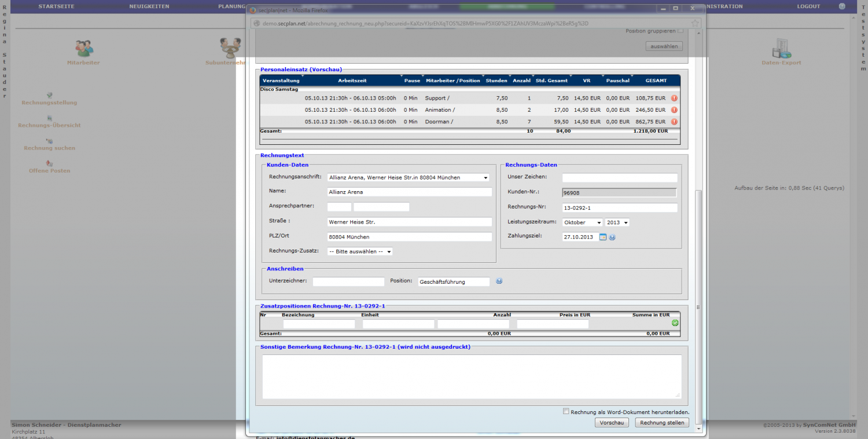The width and height of the screenshot is (868, 439).
Task: Open Mitarbeiter icon in background page
Action: tap(84, 48)
